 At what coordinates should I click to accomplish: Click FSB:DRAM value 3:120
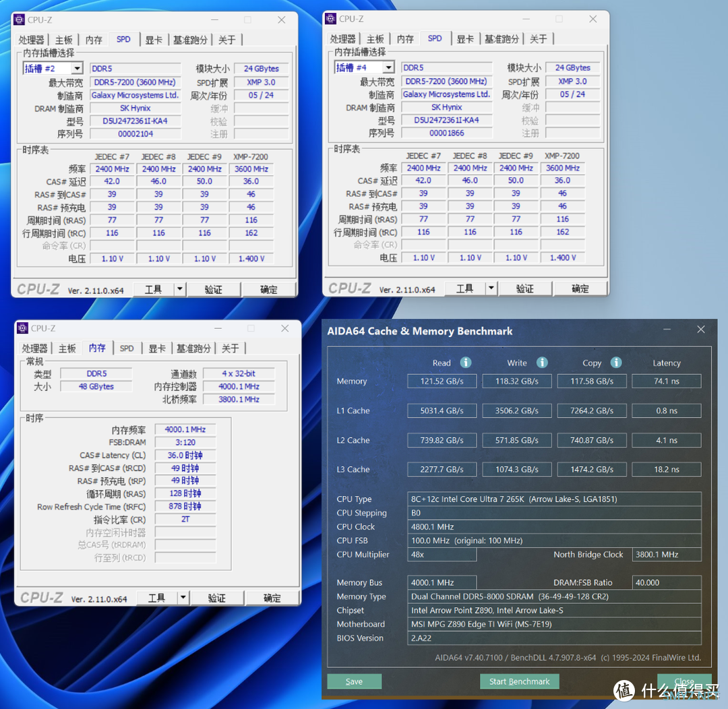[x=185, y=443]
